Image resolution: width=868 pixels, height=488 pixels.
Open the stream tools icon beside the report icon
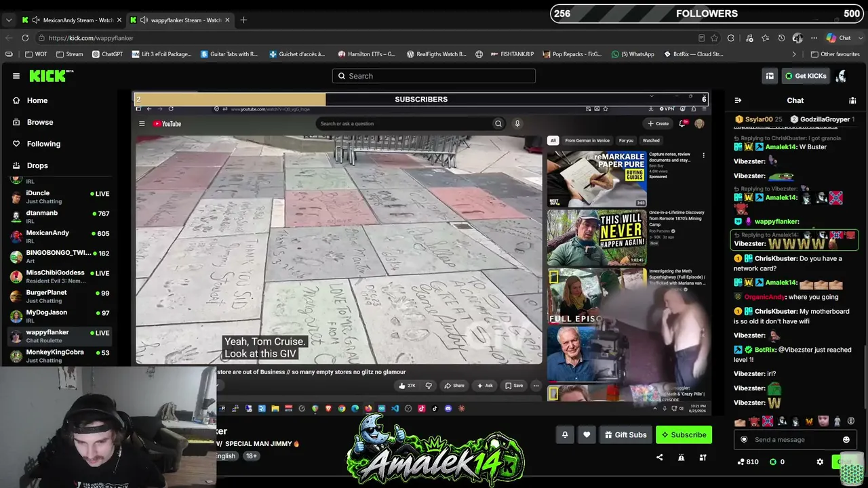703,457
